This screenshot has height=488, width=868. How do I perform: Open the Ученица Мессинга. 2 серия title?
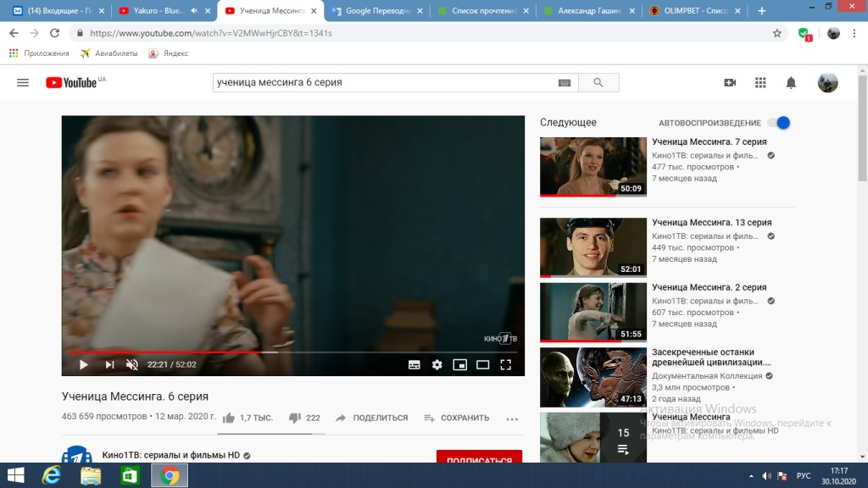(x=709, y=287)
